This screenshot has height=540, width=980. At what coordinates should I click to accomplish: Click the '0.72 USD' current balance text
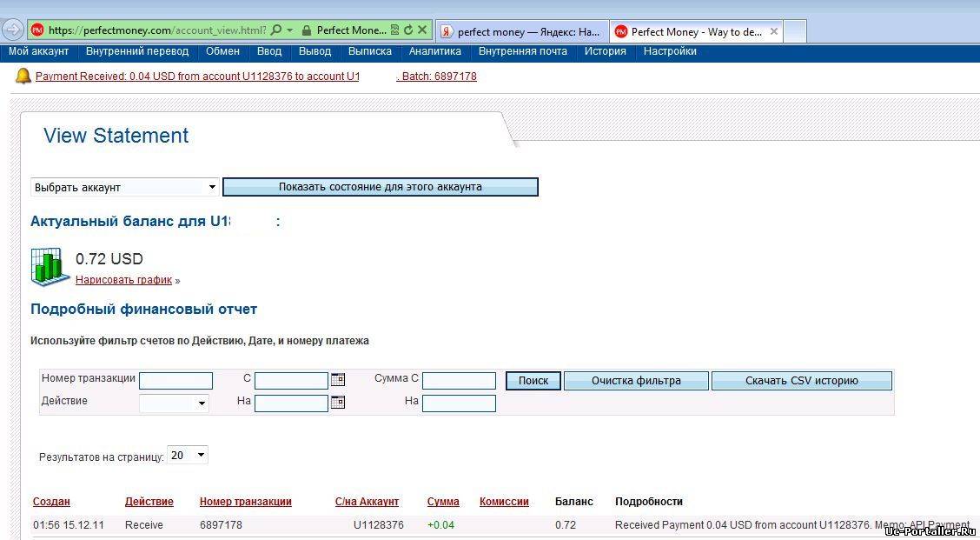(109, 259)
